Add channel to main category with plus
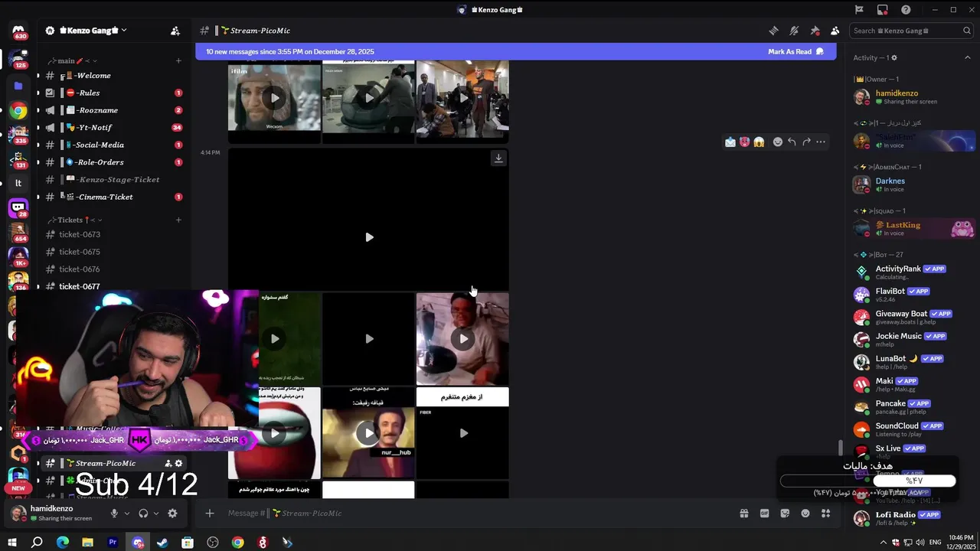980x551 pixels. tap(178, 60)
